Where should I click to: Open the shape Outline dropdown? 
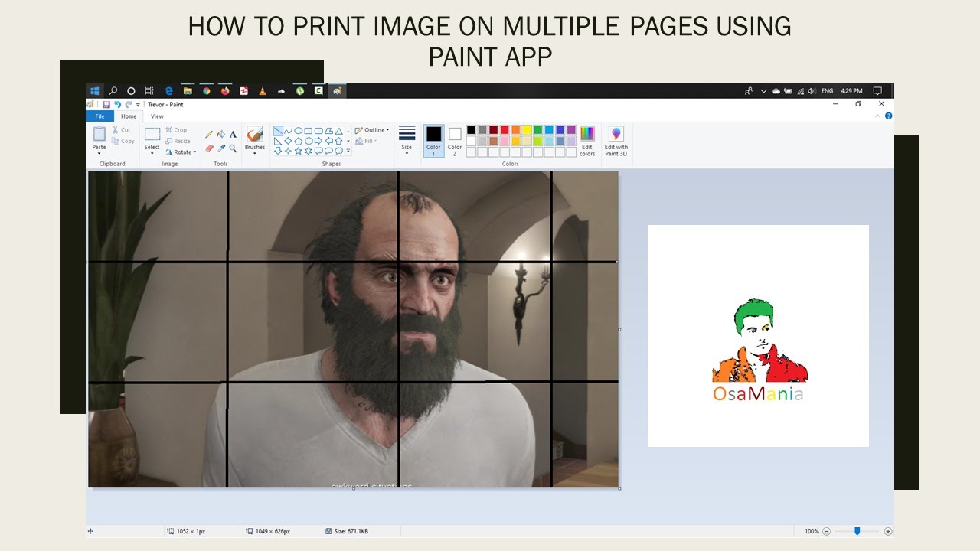point(372,130)
